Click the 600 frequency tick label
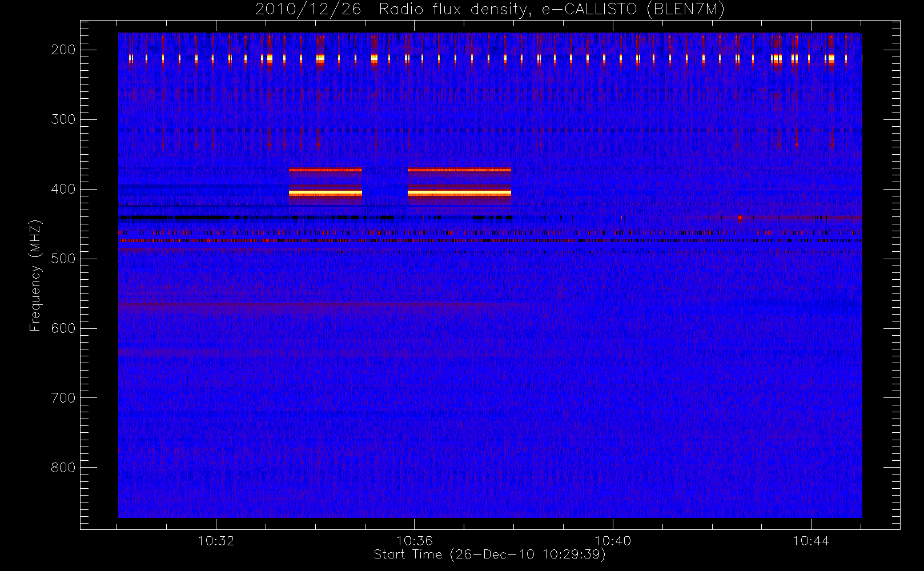924x571 pixels. click(63, 328)
